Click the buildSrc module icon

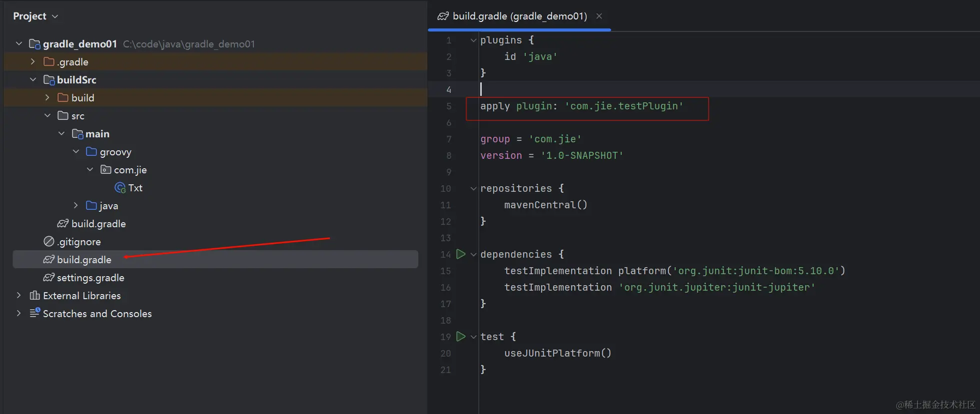point(49,80)
